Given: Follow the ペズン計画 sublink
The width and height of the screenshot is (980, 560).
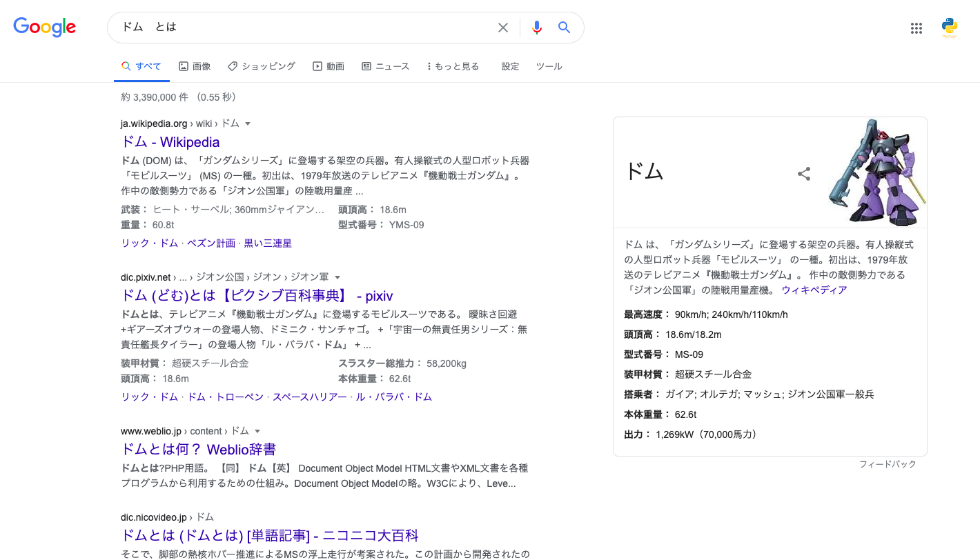Looking at the screenshot, I should click(x=211, y=243).
